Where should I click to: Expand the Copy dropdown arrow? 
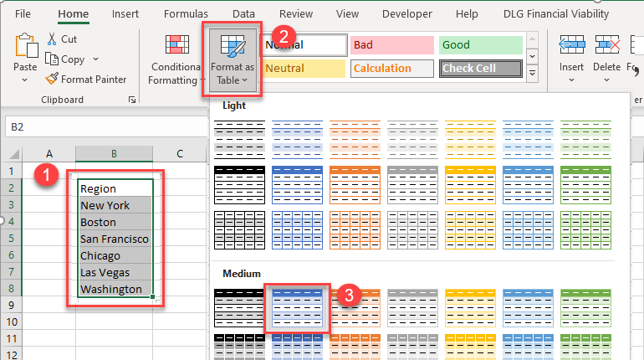95,59
